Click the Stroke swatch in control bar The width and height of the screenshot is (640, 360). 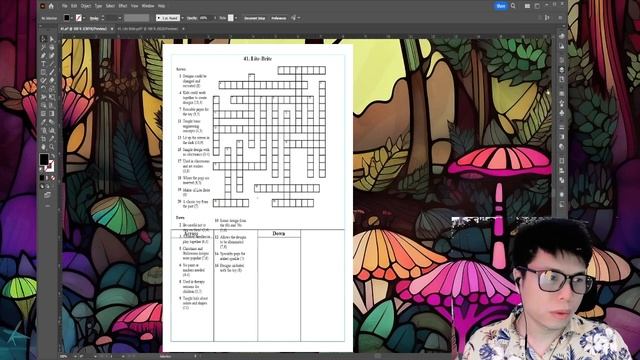(79, 18)
